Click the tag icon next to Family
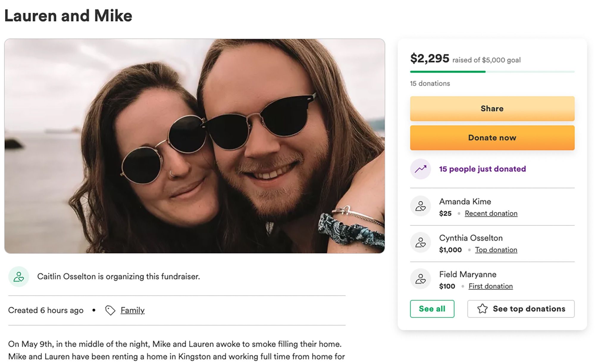This screenshot has width=595, height=364. 110,310
